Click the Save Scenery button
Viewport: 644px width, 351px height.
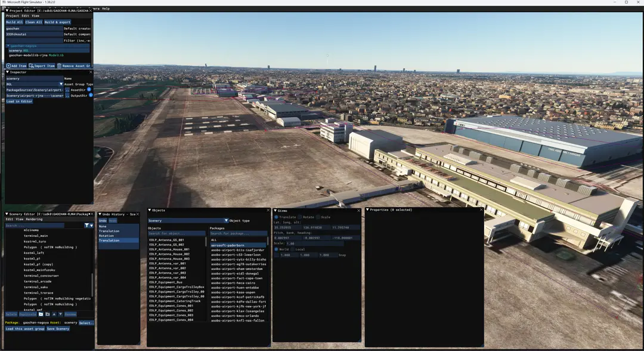pyautogui.click(x=58, y=329)
